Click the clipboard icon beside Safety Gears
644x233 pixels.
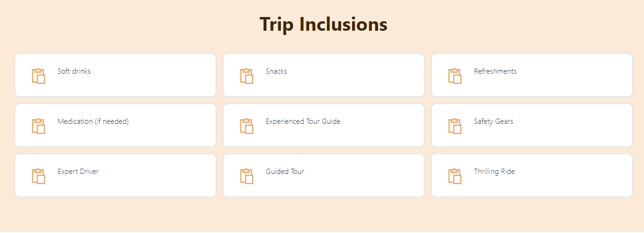(455, 126)
